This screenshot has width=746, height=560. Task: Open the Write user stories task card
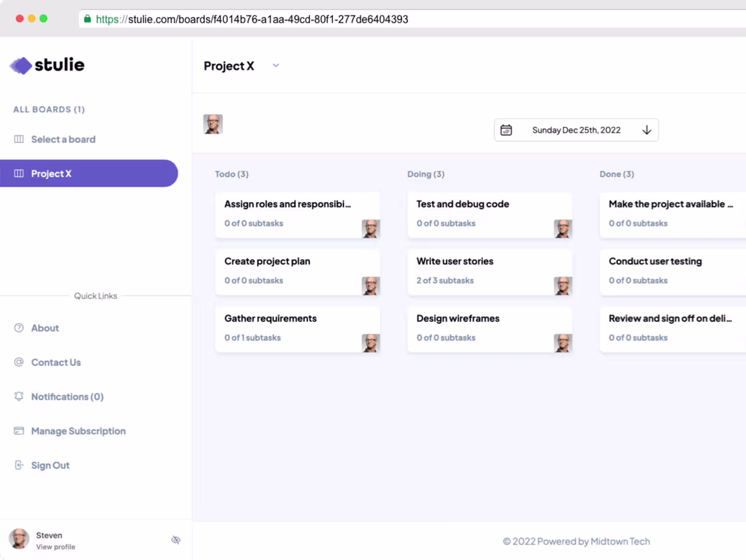(477, 271)
